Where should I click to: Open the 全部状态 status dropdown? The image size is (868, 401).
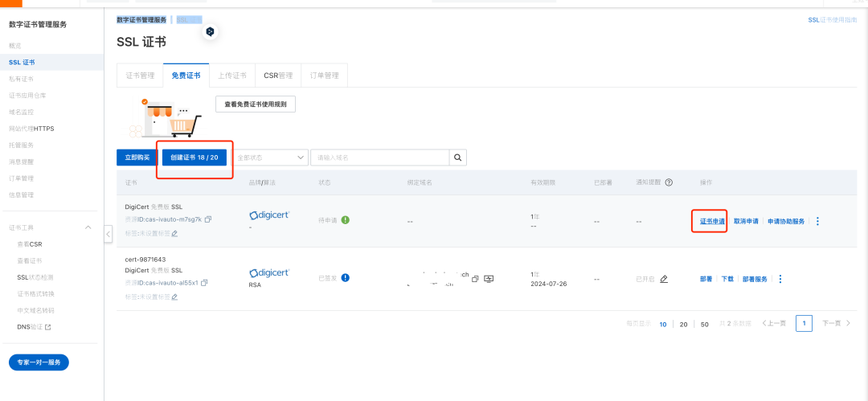tap(270, 158)
